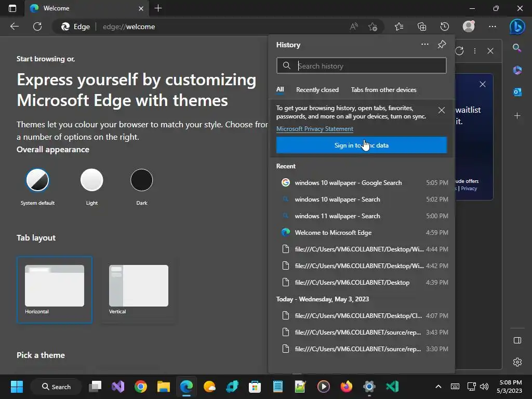Open sidebar settings gear icon
The image size is (532, 399).
pyautogui.click(x=517, y=362)
